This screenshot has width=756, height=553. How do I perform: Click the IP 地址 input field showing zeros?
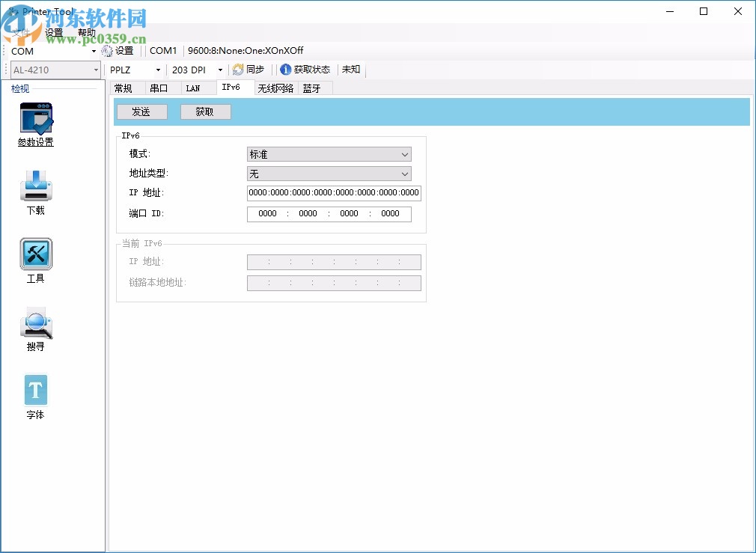[333, 193]
